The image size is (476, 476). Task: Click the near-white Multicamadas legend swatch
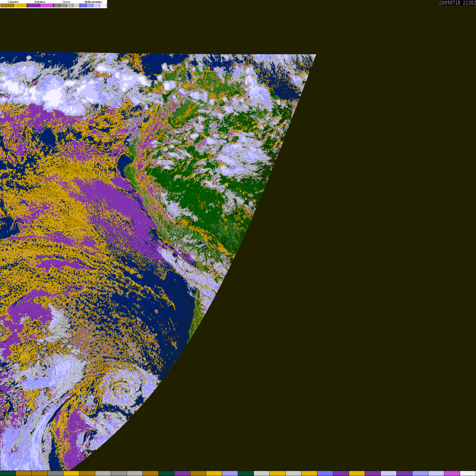[x=103, y=5]
